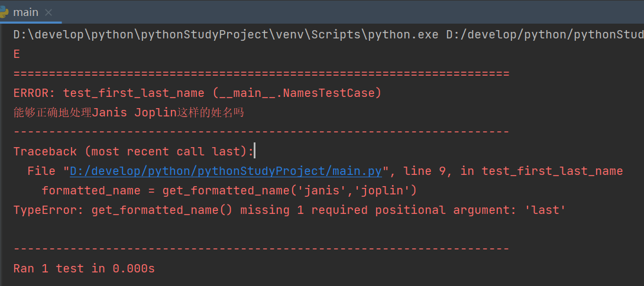The image size is (644, 286).
Task: Click the single red E result line
Action: [17, 54]
